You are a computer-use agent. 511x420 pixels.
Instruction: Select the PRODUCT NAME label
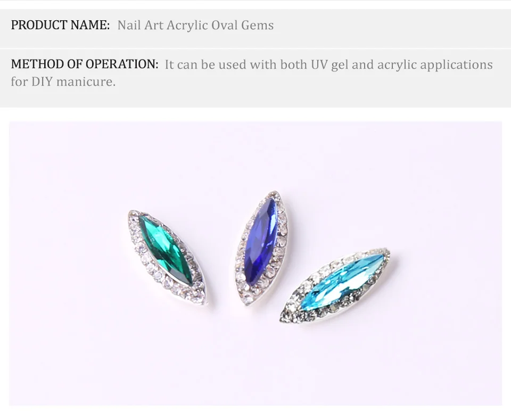(x=60, y=25)
